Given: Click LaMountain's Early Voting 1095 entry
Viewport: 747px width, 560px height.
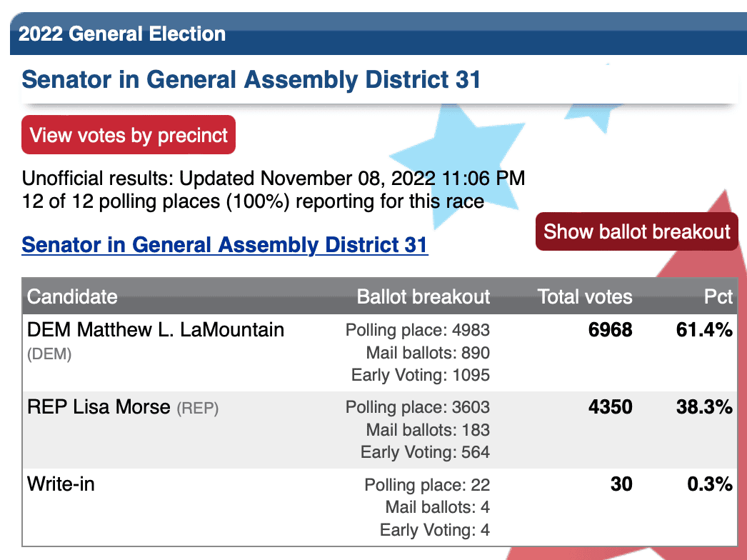Looking at the screenshot, I should point(420,375).
